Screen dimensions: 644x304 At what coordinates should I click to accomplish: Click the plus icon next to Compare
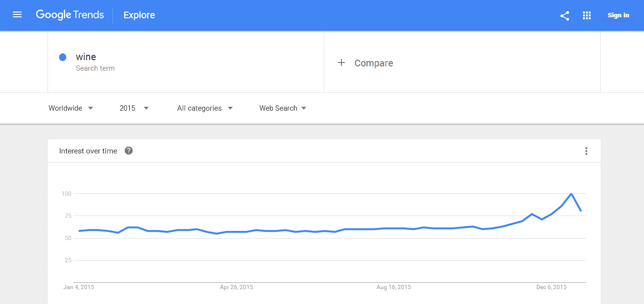pyautogui.click(x=341, y=63)
